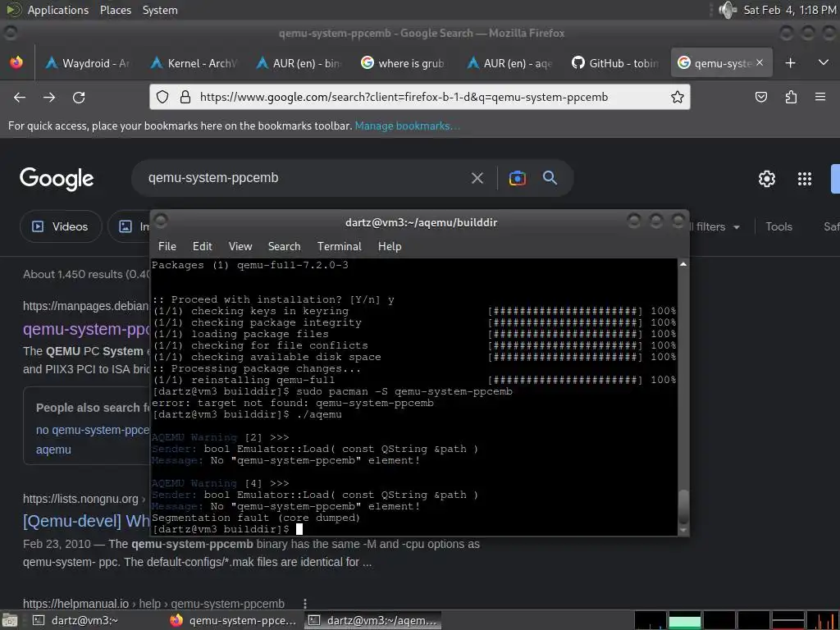This screenshot has width=840, height=630.
Task: Open the terminal View menu
Action: click(x=240, y=246)
